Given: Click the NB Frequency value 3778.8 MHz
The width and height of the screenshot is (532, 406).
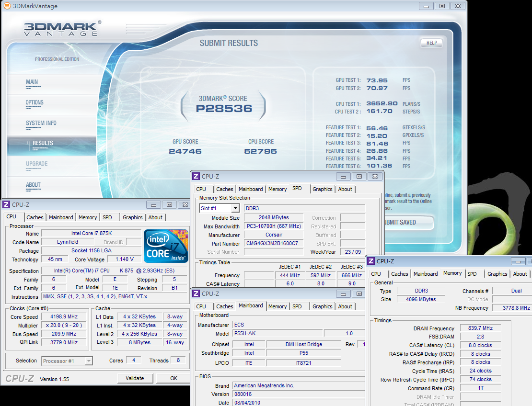Looking at the screenshot, I should [x=512, y=308].
